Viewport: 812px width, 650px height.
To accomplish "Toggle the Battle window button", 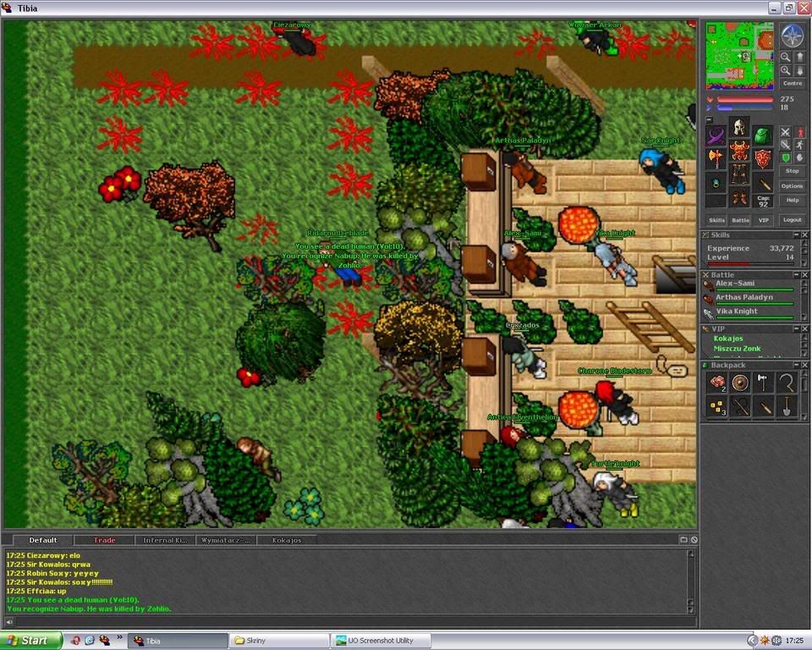I will (x=741, y=220).
